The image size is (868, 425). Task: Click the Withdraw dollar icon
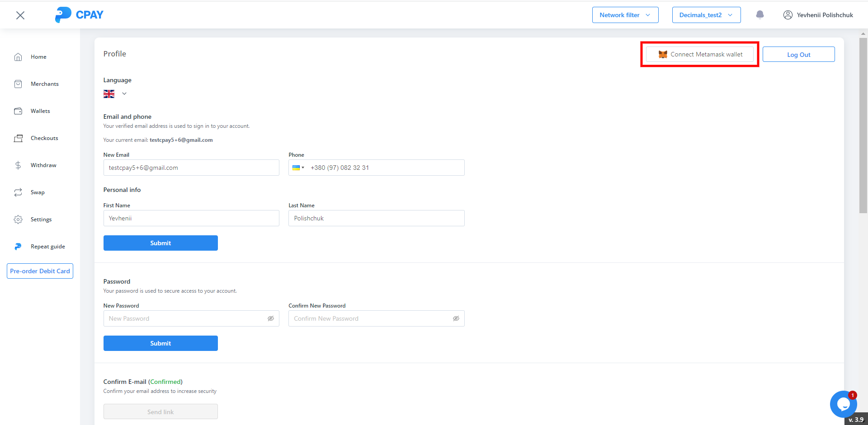tap(18, 165)
